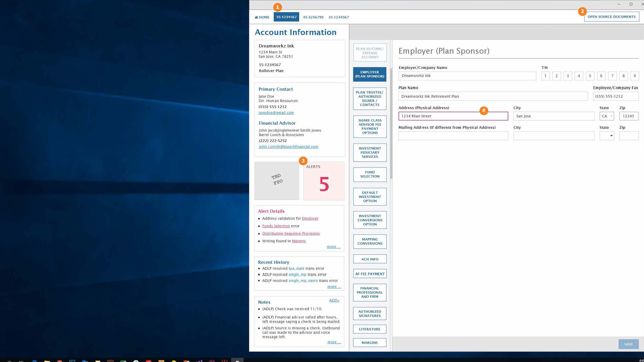Click the first TIN digit box

545,76
